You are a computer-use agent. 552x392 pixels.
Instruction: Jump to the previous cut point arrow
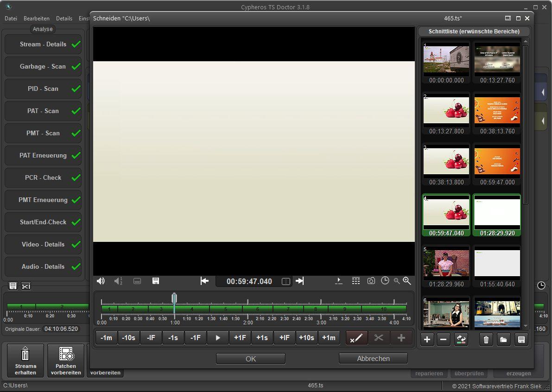pos(204,281)
